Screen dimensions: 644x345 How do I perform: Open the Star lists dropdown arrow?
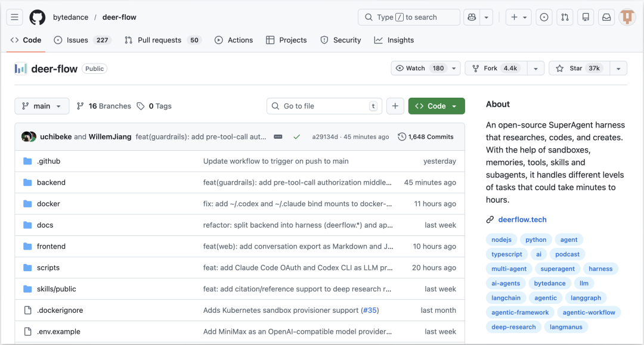pyautogui.click(x=618, y=69)
